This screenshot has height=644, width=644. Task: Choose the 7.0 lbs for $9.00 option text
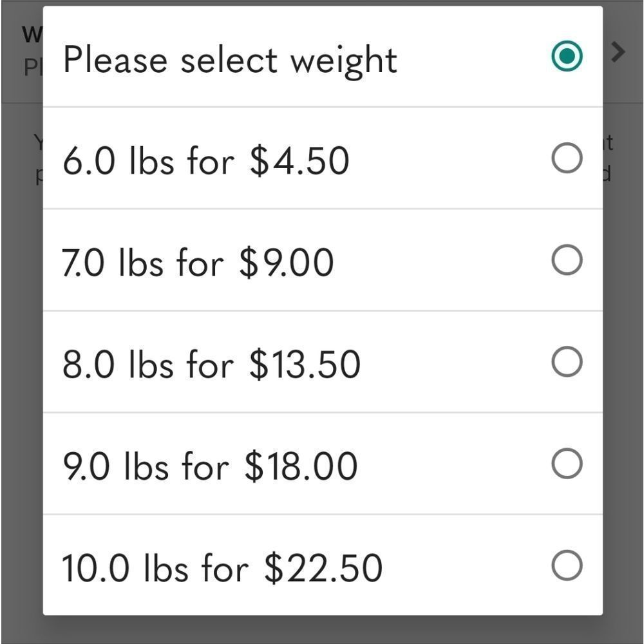point(198,263)
